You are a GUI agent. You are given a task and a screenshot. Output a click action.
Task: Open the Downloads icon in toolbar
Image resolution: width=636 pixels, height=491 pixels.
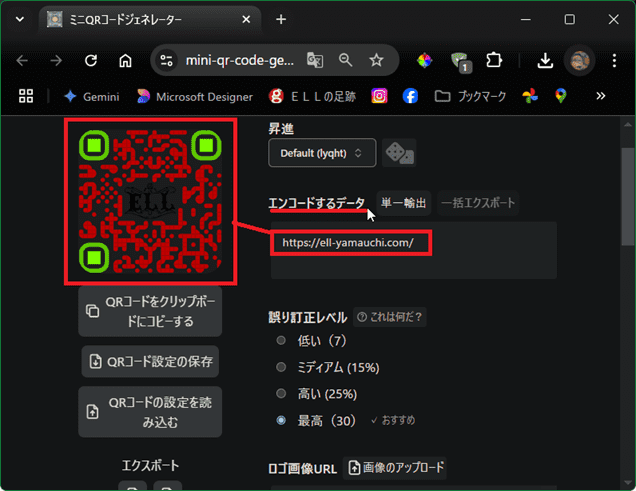click(x=545, y=60)
